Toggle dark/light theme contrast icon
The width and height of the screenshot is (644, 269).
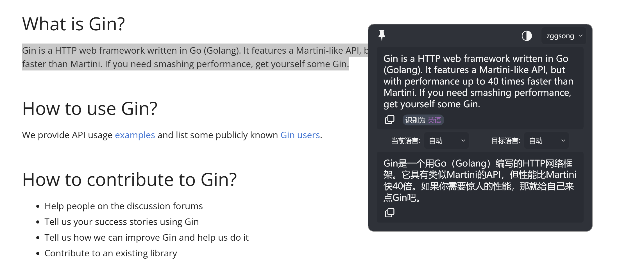527,36
